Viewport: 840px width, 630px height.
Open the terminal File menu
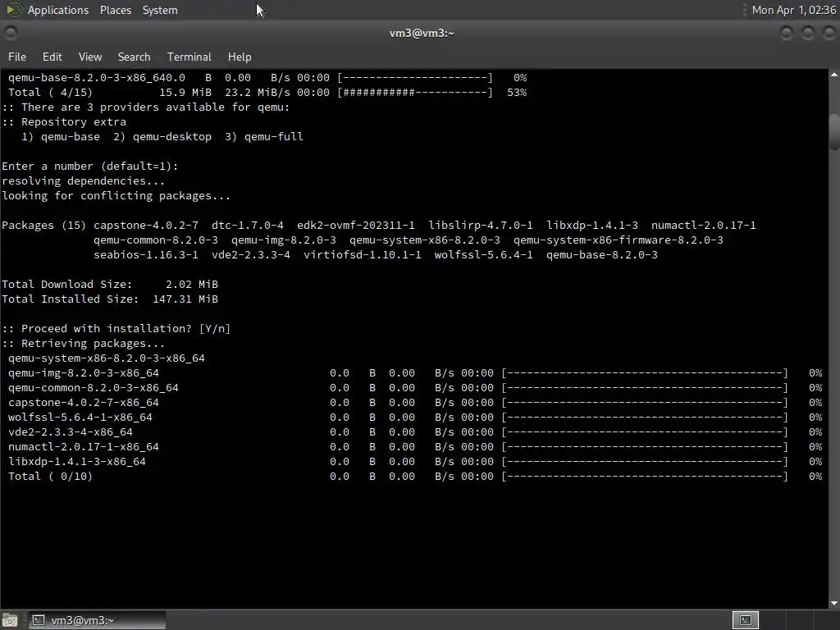tap(16, 57)
